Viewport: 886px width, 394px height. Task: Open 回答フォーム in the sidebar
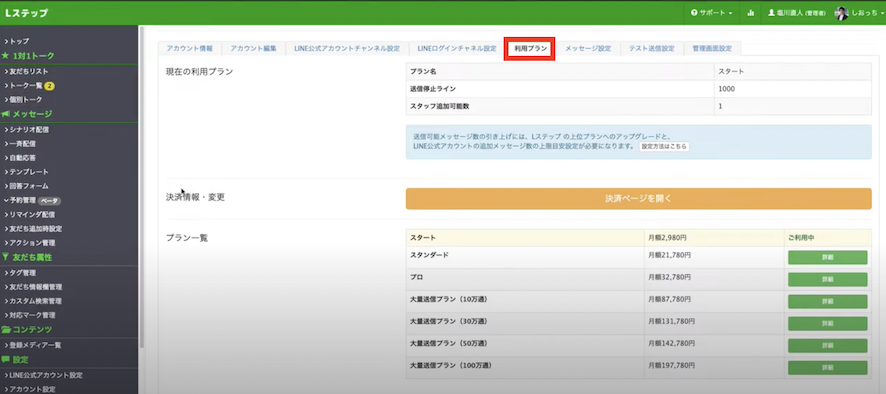[26, 186]
